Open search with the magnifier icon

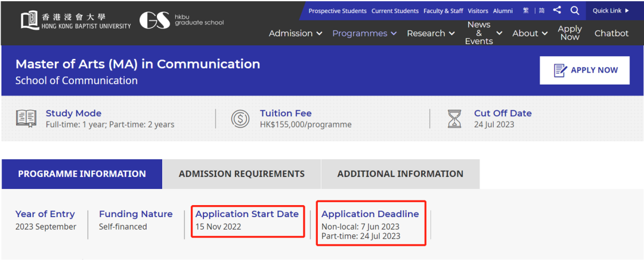[x=575, y=10]
